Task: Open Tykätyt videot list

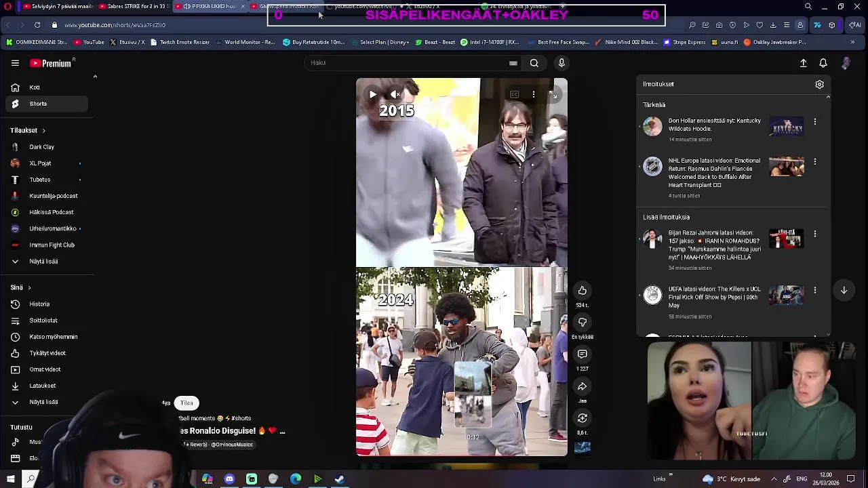Action: [x=47, y=353]
